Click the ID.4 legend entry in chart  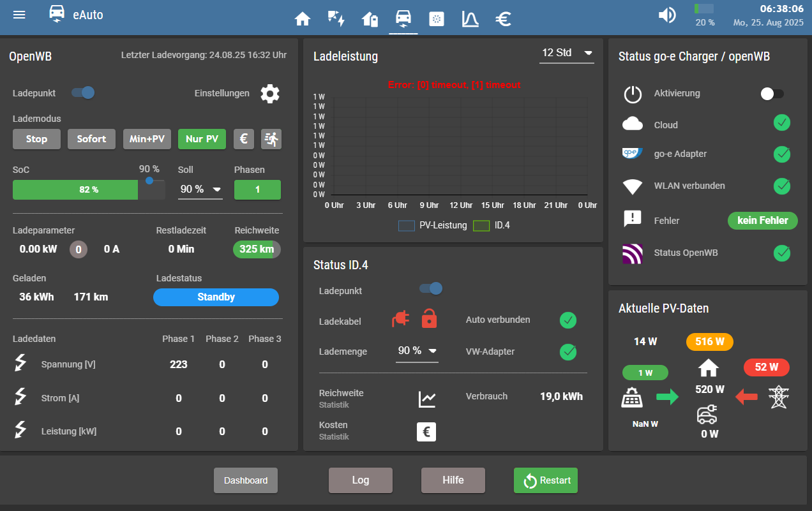pos(492,225)
